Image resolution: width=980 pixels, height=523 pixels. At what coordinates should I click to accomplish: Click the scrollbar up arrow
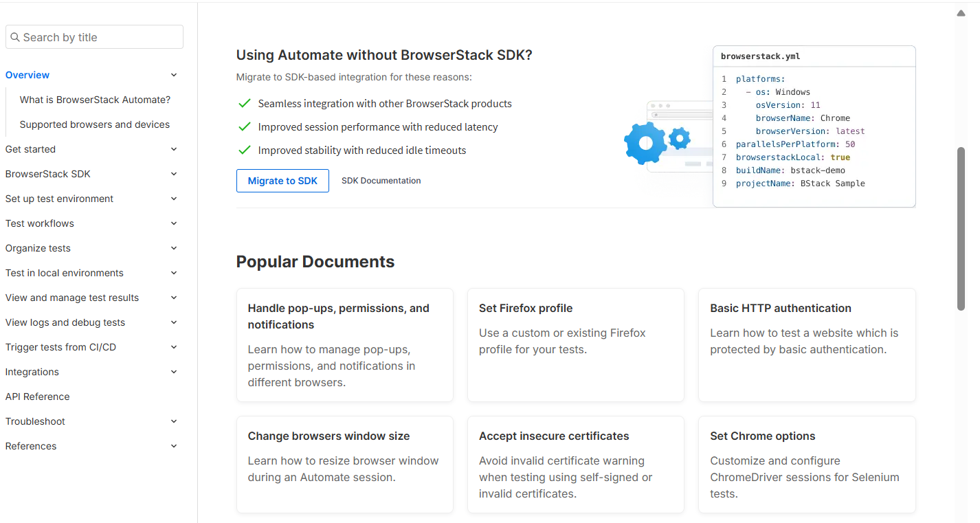(961, 13)
